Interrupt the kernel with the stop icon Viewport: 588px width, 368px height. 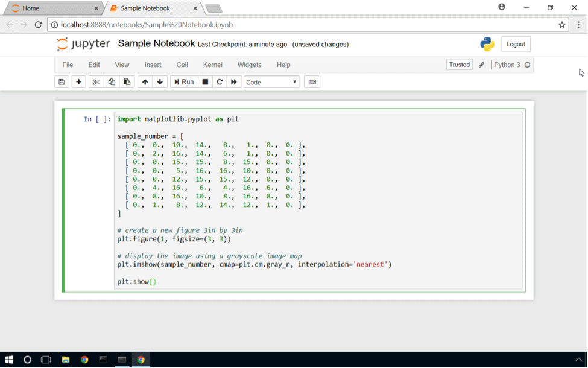point(204,81)
